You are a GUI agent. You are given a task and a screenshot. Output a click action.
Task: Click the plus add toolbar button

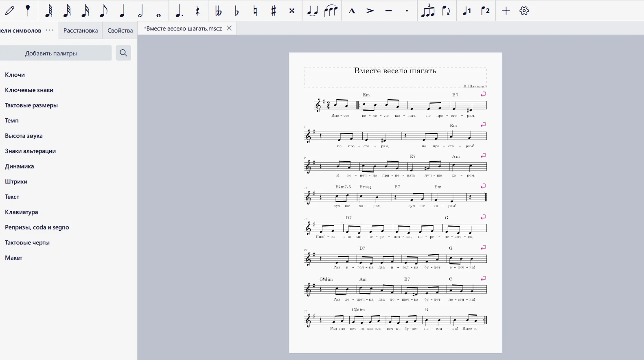click(506, 11)
